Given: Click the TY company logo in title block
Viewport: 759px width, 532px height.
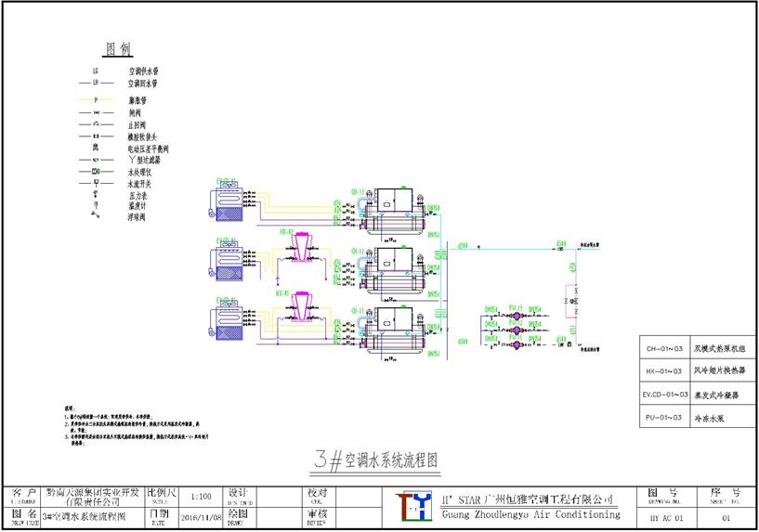Looking at the screenshot, I should (x=412, y=507).
